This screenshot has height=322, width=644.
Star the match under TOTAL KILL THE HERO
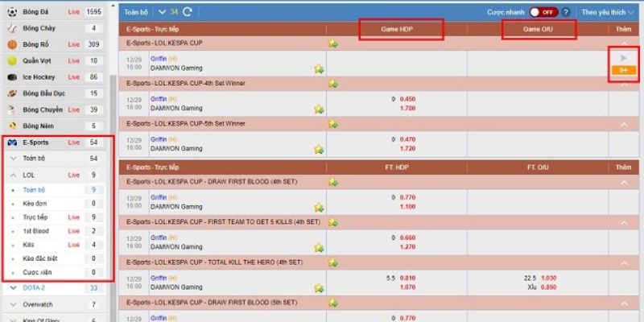coord(319,288)
